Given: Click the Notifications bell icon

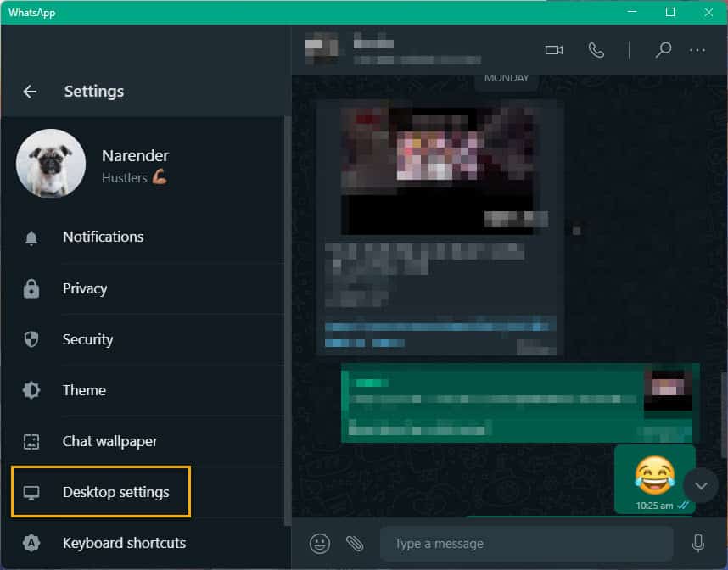Looking at the screenshot, I should point(31,237).
